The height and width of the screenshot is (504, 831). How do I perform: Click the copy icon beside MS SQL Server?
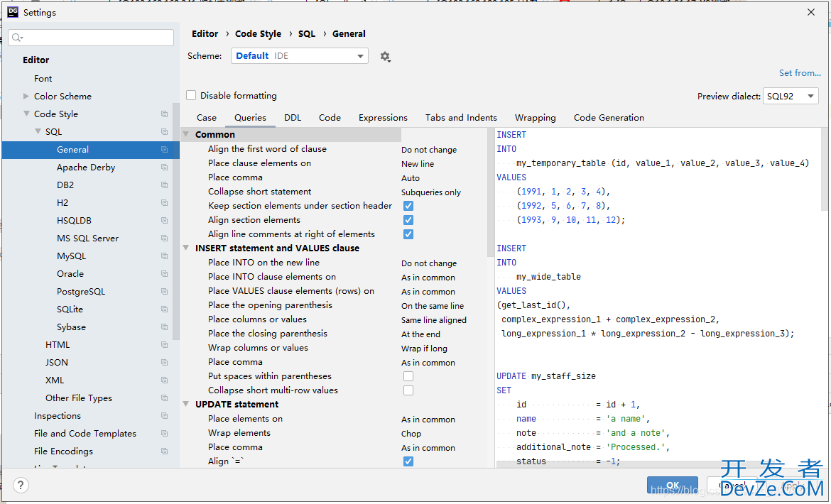click(x=164, y=239)
